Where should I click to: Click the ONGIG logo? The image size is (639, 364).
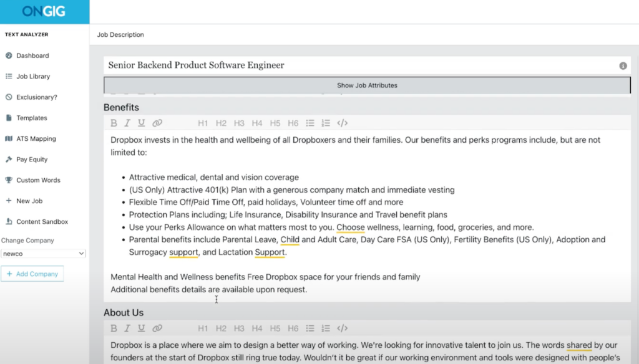pos(44,11)
